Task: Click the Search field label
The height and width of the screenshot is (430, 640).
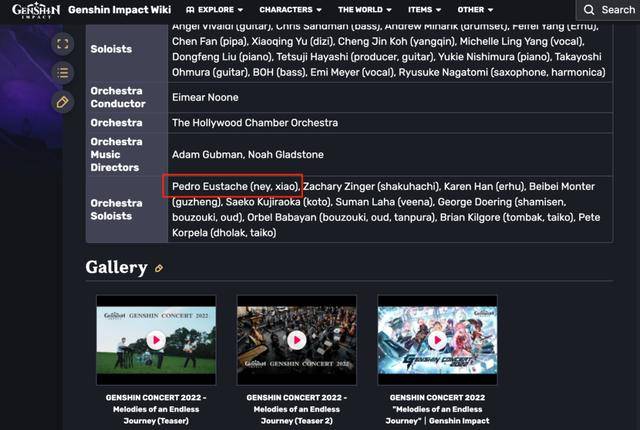Action: coord(618,10)
